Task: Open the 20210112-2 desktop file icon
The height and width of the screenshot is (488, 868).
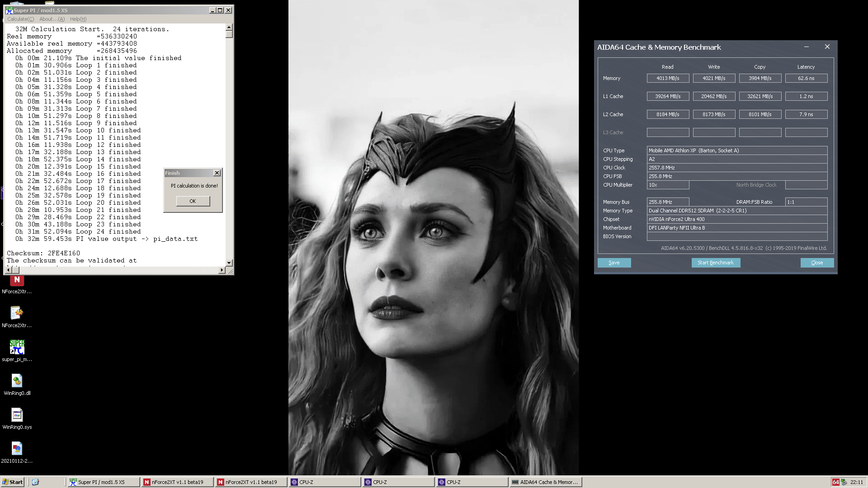Action: pos(17,449)
